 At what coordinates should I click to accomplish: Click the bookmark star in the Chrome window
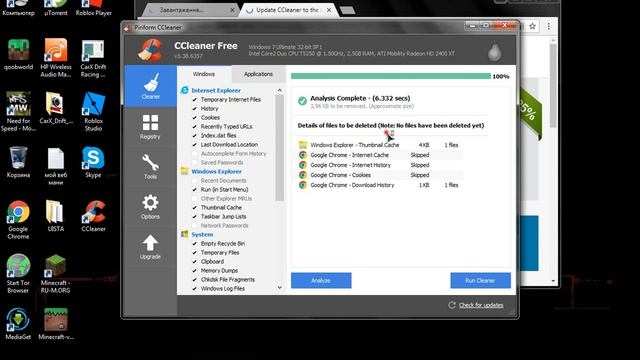pos(532,26)
